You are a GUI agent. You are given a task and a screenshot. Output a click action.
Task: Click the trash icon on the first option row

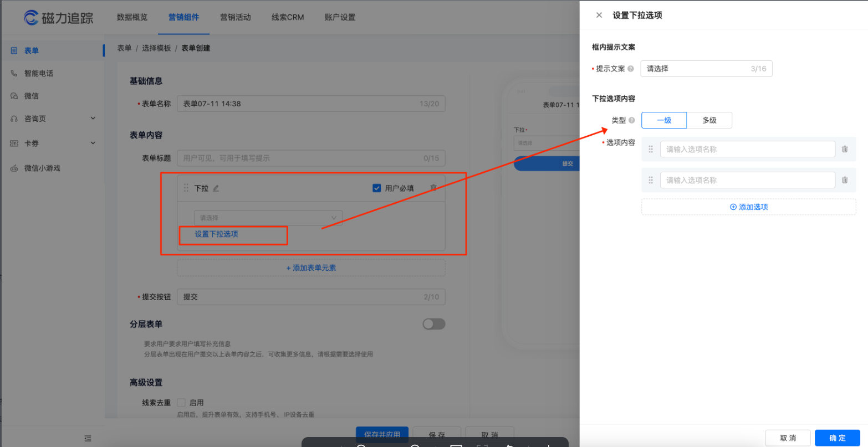coord(845,149)
